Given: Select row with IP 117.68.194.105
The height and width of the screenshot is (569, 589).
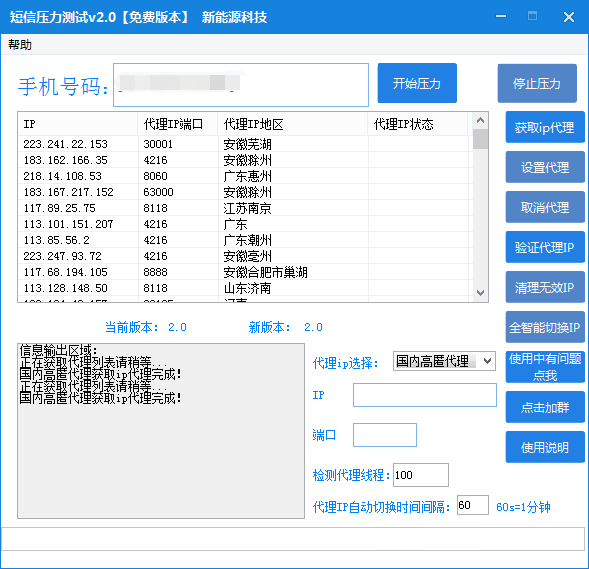Looking at the screenshot, I should [245, 272].
